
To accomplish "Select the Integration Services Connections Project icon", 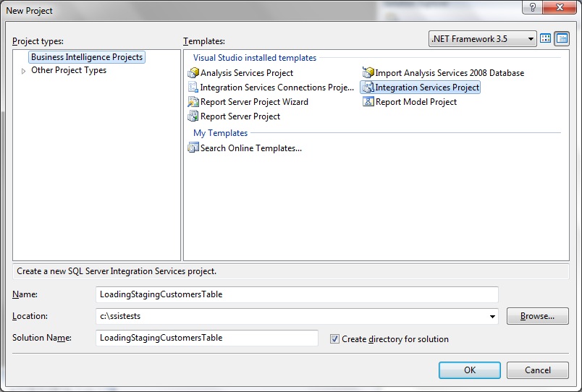I will [x=193, y=88].
